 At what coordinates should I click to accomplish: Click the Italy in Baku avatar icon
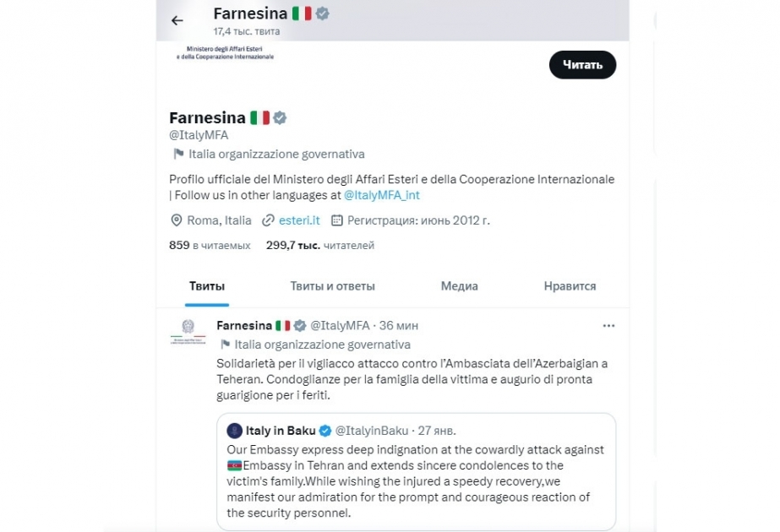tap(234, 431)
